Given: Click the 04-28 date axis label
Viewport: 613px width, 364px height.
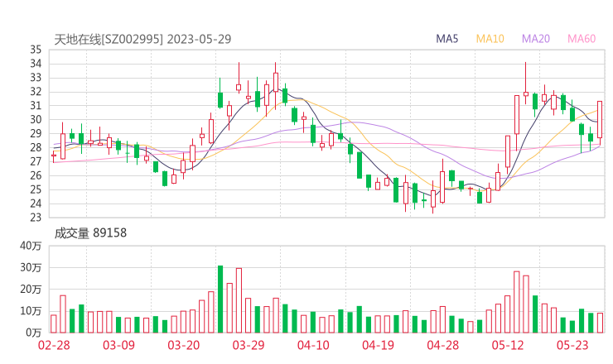Looking at the screenshot, I should point(443,345).
